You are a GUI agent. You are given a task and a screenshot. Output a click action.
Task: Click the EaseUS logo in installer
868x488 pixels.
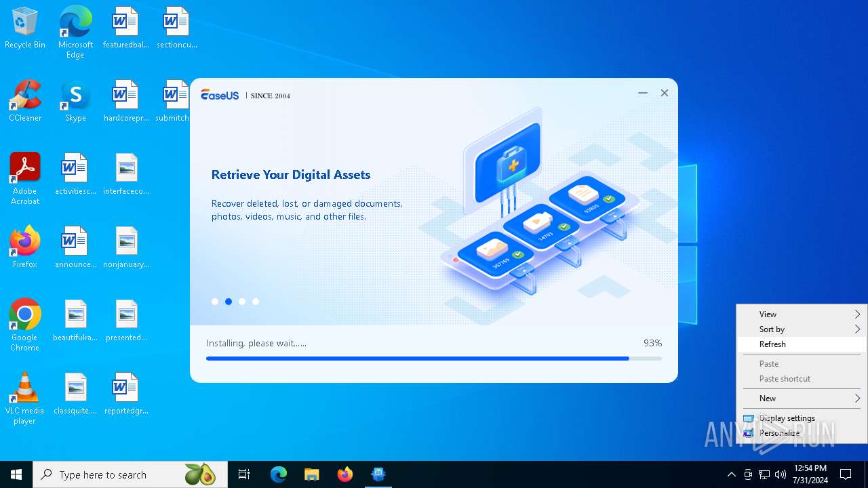point(220,96)
